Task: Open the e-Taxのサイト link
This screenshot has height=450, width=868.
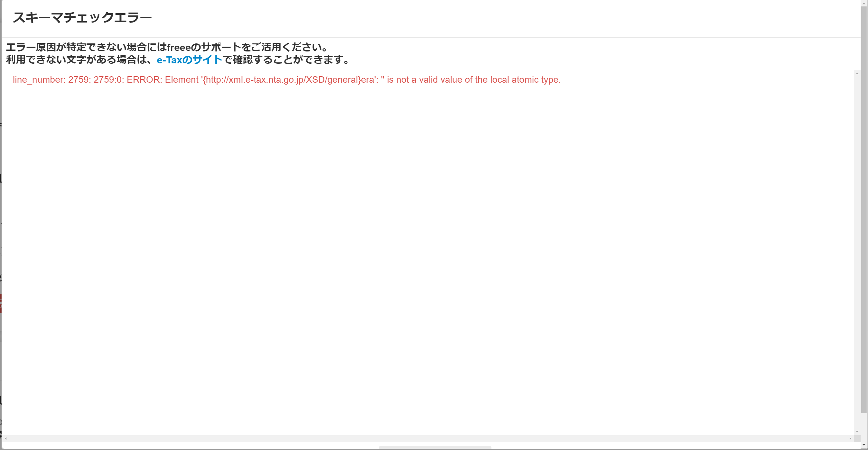Action: [x=189, y=60]
